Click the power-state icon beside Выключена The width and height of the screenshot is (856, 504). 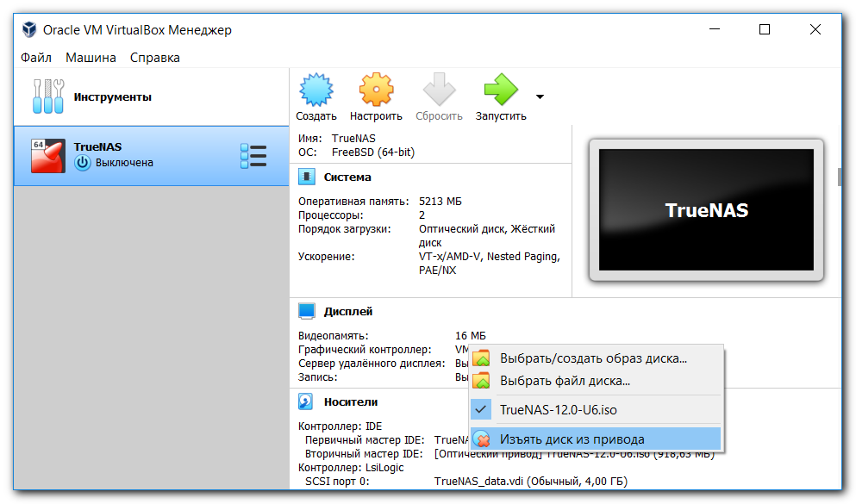(x=83, y=163)
